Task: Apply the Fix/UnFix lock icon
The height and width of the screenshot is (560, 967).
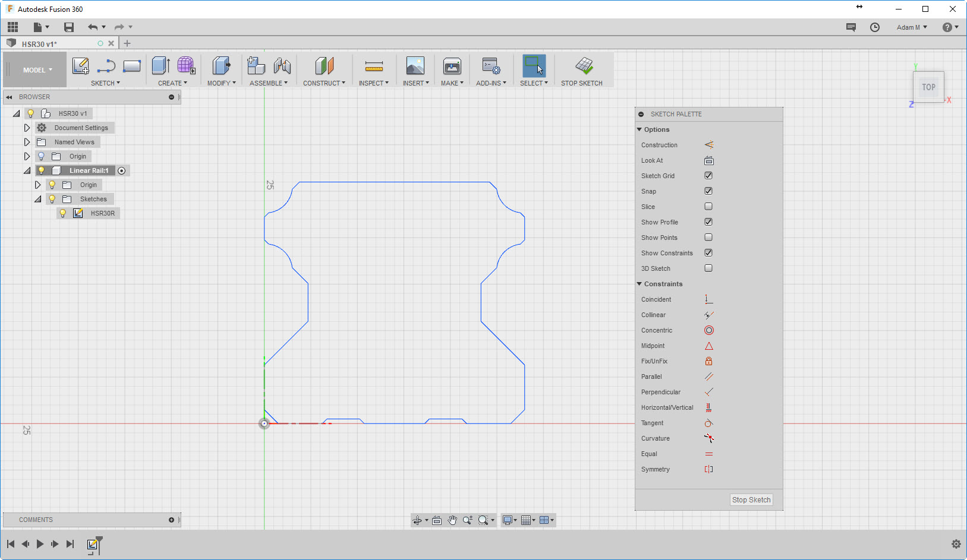Action: 708,361
